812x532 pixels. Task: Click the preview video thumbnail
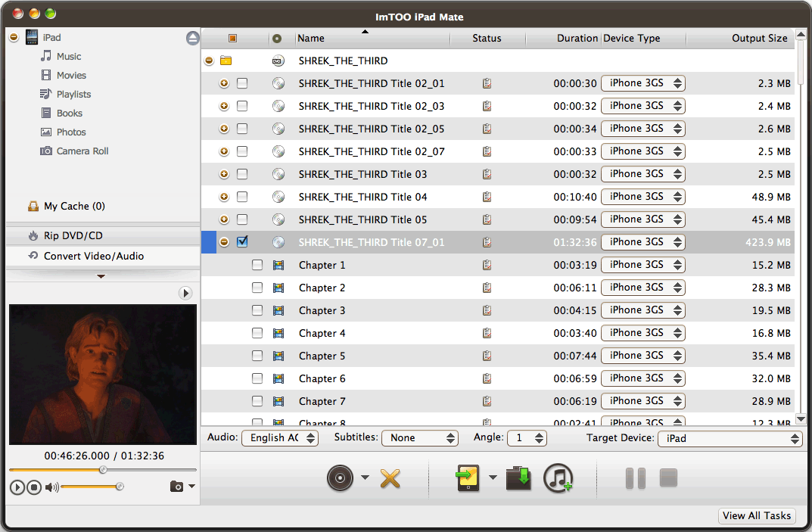point(102,374)
